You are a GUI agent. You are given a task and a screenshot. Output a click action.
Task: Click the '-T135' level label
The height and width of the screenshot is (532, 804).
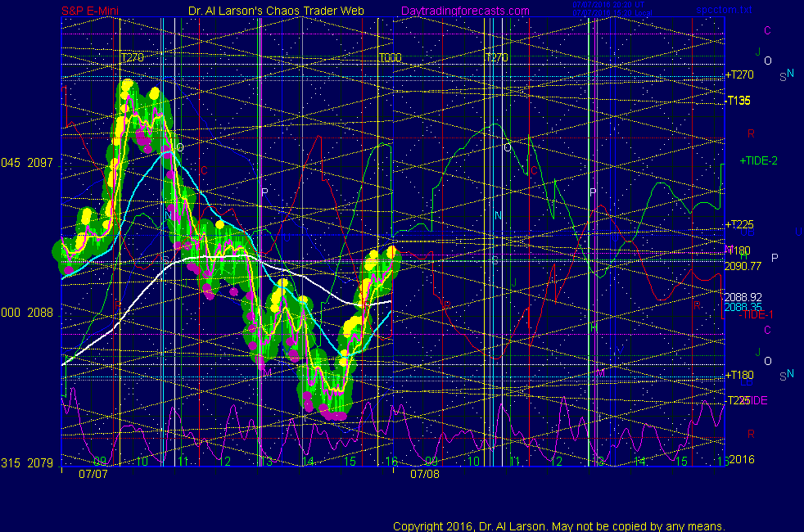738,101
